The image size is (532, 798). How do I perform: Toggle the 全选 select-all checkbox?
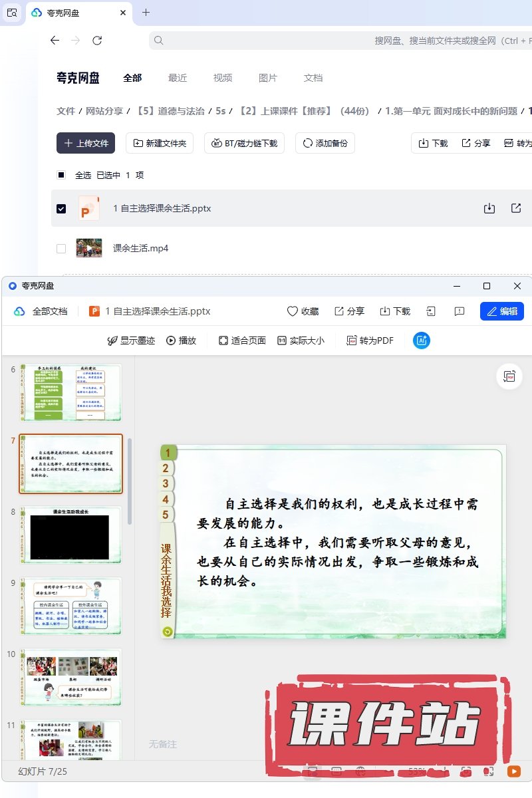pyautogui.click(x=61, y=176)
